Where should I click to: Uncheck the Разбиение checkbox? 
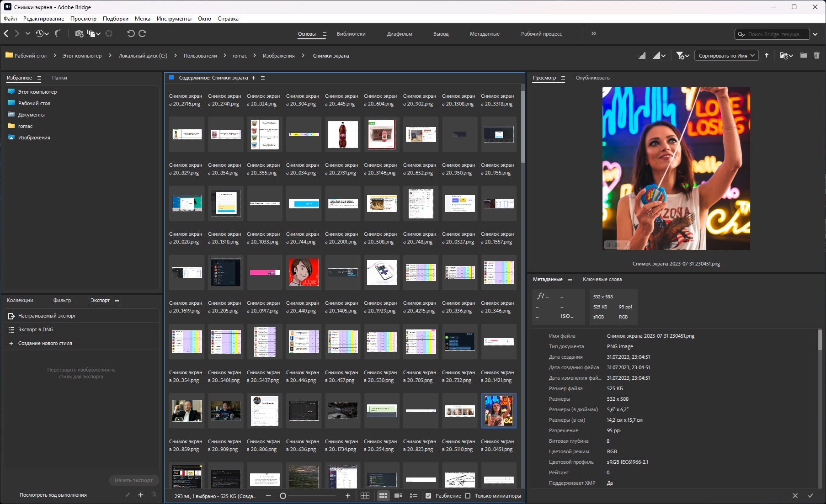(x=428, y=496)
